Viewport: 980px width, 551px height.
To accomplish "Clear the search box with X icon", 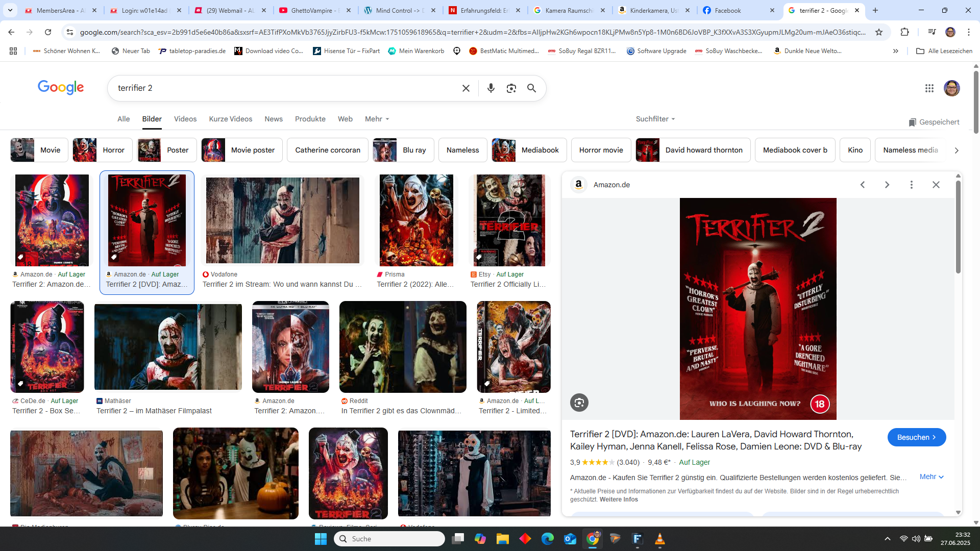I will [x=465, y=88].
